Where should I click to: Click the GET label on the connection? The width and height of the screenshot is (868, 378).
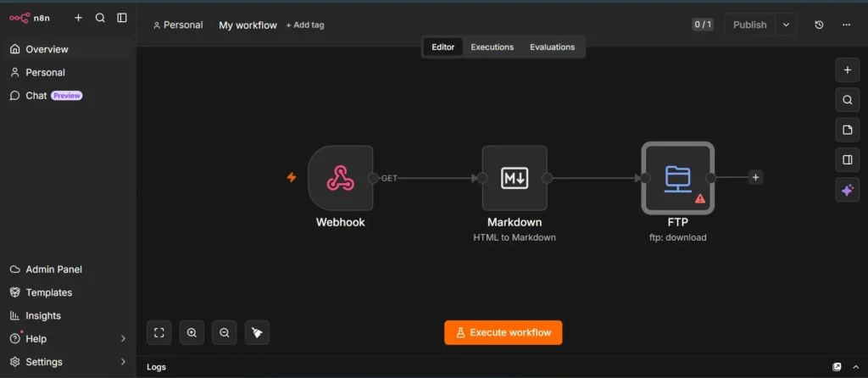(x=389, y=178)
